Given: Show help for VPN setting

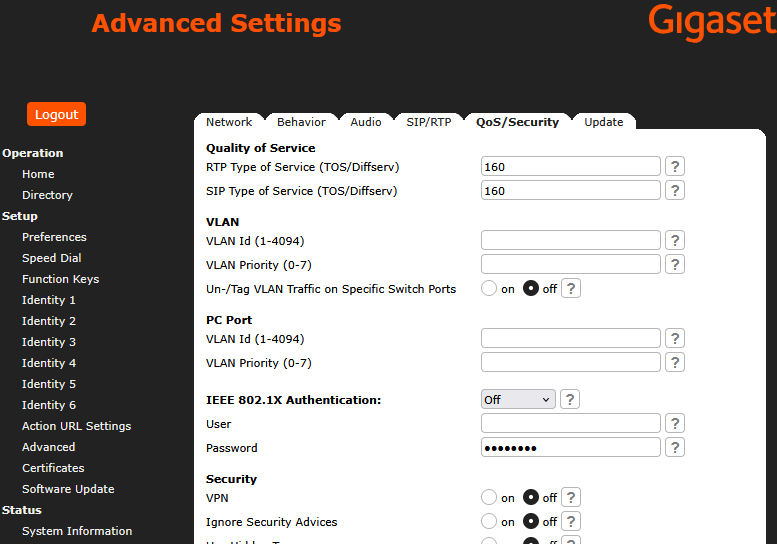Looking at the screenshot, I should (x=571, y=497).
